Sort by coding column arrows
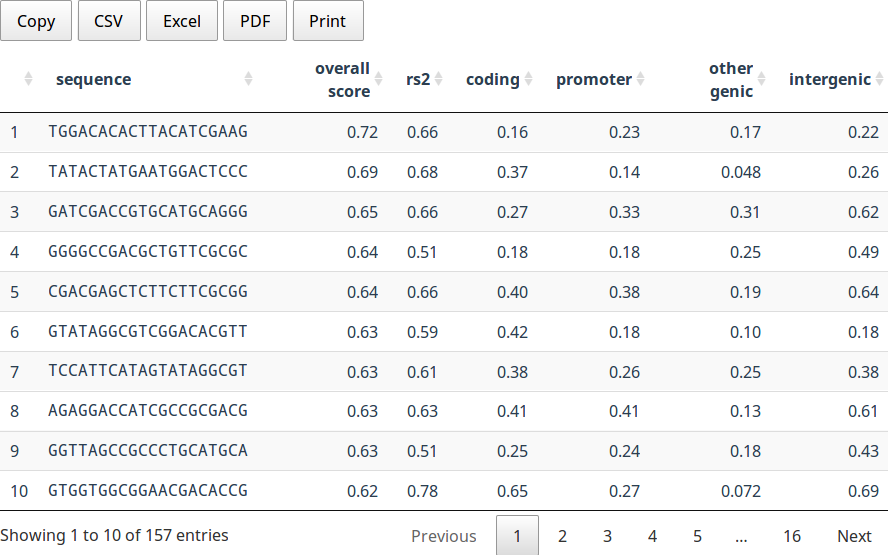The height and width of the screenshot is (555, 888). 528,79
